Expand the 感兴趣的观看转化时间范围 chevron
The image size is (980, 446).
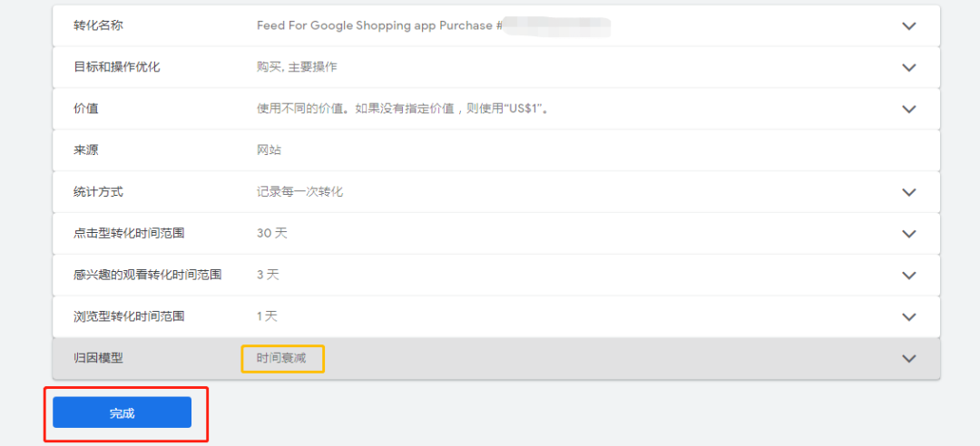click(908, 275)
